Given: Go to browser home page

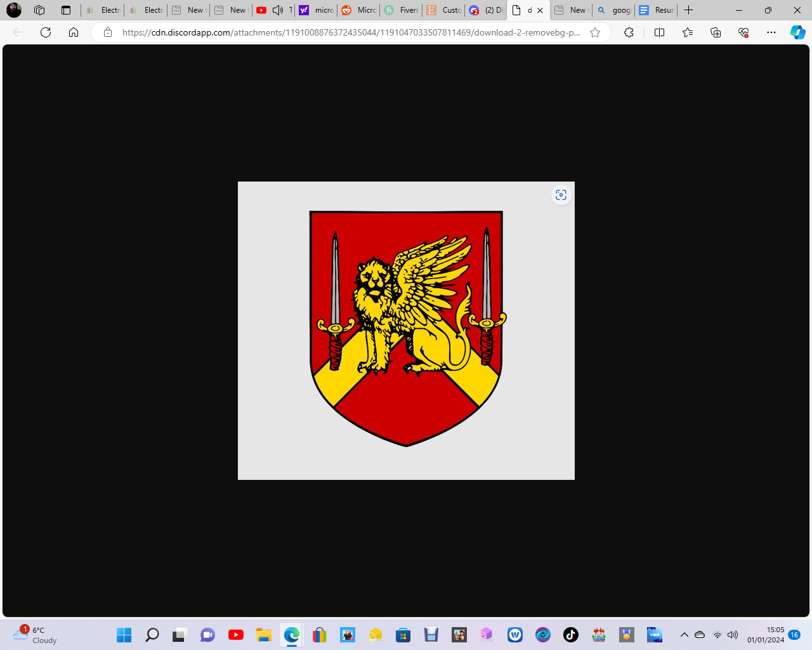Looking at the screenshot, I should click(x=74, y=32).
